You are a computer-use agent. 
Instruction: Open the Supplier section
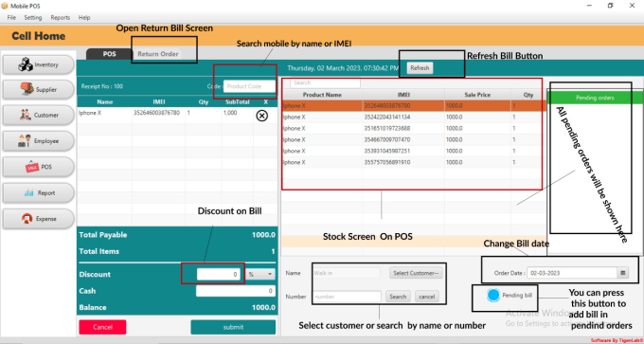click(39, 90)
